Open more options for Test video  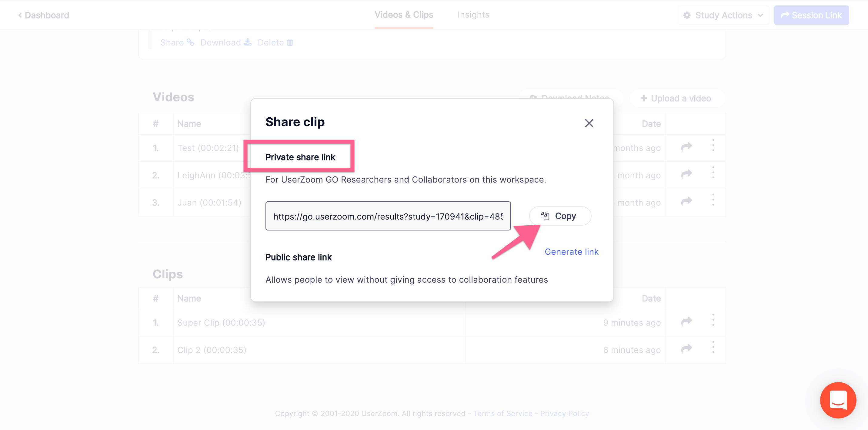tap(713, 145)
